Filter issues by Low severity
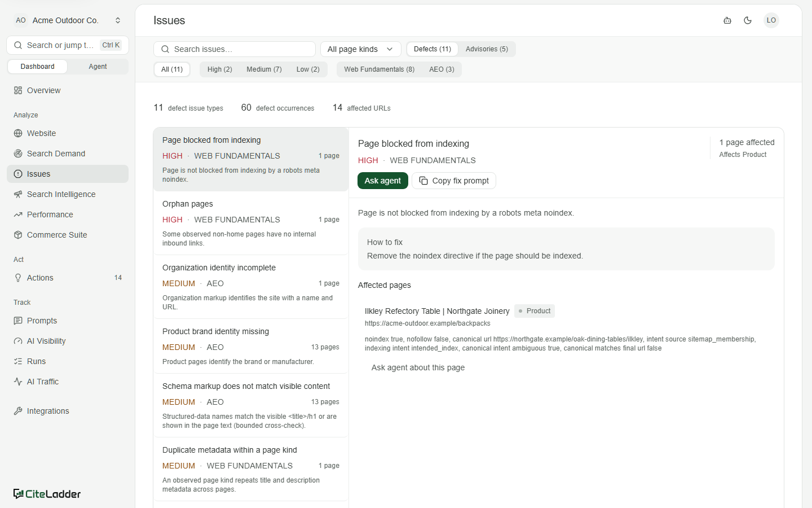The width and height of the screenshot is (812, 508). 308,69
